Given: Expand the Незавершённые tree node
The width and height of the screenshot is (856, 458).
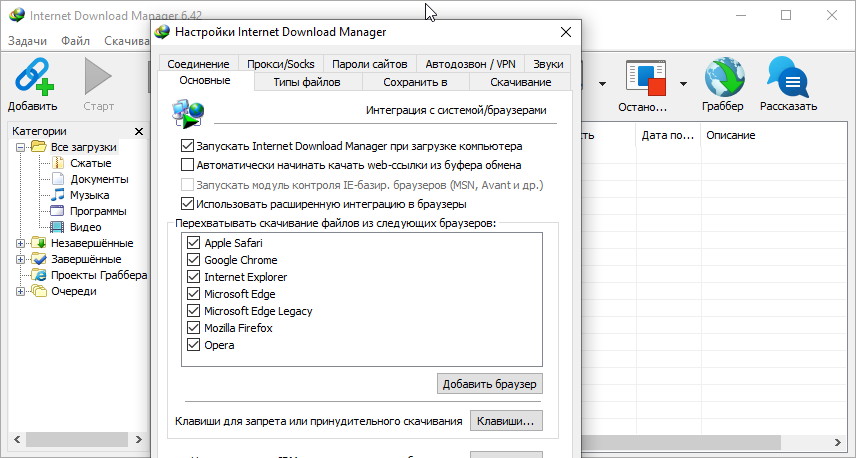Looking at the screenshot, I should coord(20,243).
